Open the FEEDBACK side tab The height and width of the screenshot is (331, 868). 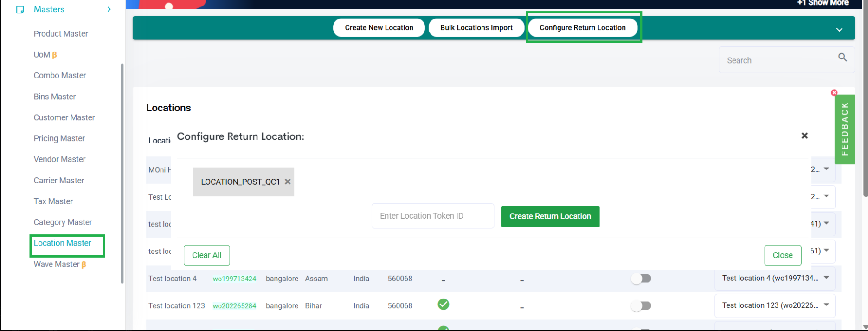coord(845,129)
